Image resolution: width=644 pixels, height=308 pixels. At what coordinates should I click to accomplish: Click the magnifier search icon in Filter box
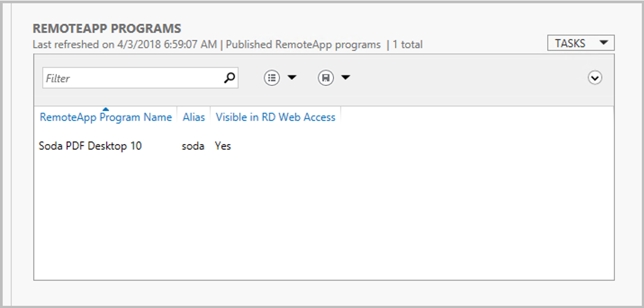(x=230, y=78)
